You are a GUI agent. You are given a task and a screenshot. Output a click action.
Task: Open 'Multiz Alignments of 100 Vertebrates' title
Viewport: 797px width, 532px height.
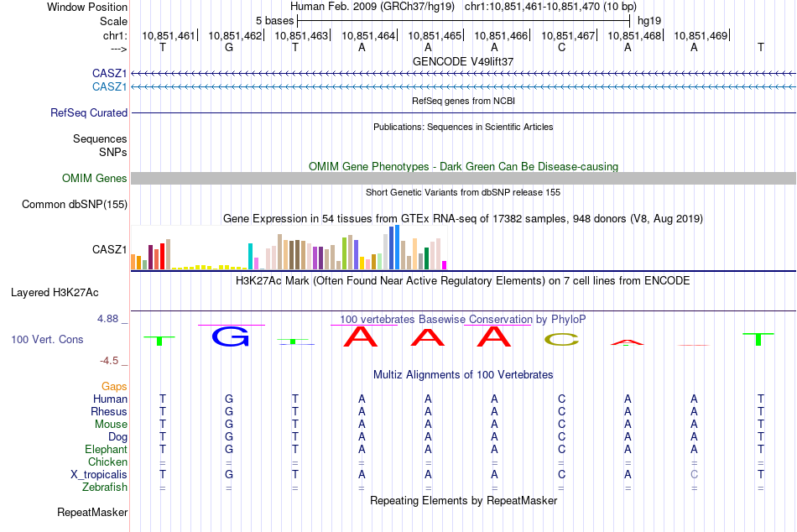463,375
